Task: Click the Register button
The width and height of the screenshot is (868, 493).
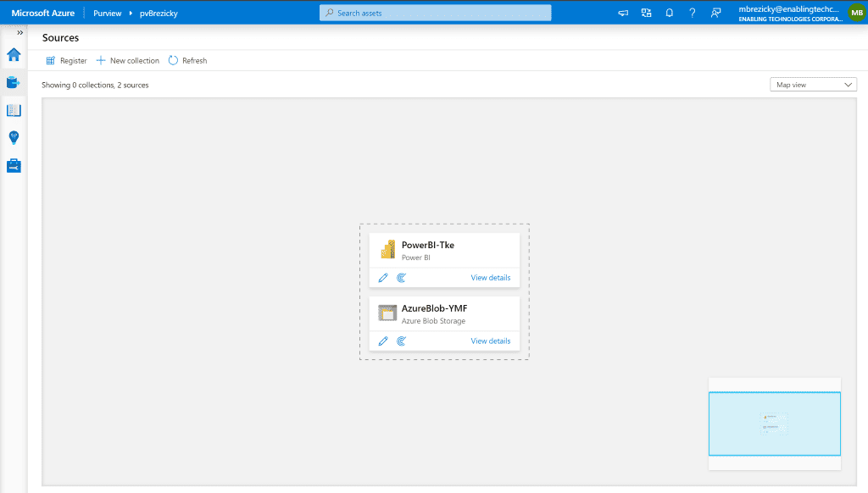Action: (66, 61)
